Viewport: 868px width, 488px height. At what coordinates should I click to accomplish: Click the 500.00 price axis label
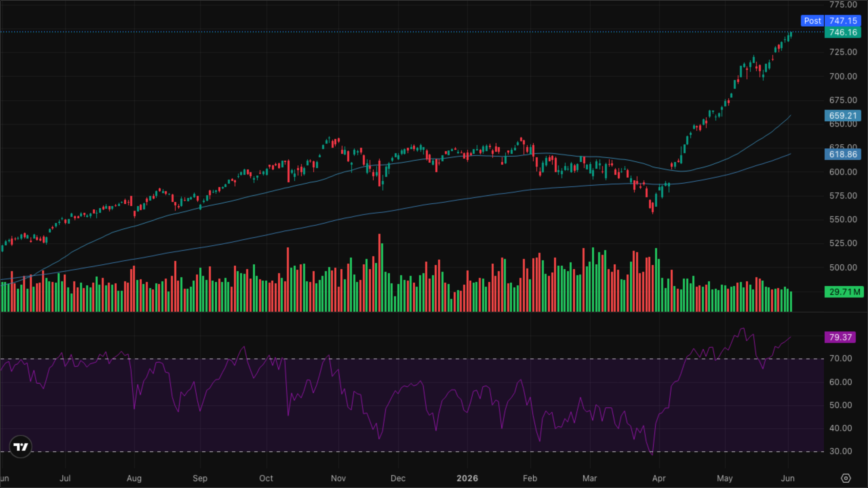click(x=843, y=267)
